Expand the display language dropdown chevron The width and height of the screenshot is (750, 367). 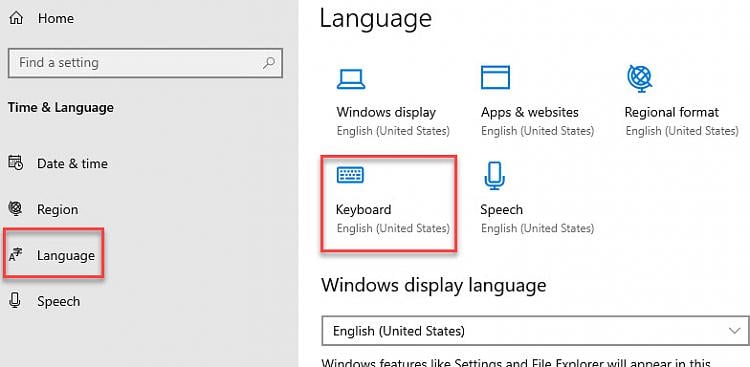(734, 331)
